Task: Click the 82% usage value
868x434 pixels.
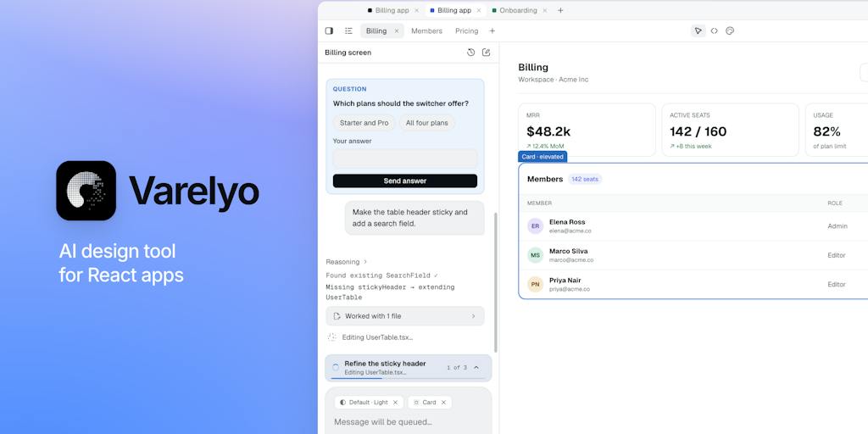Action: 827,131
